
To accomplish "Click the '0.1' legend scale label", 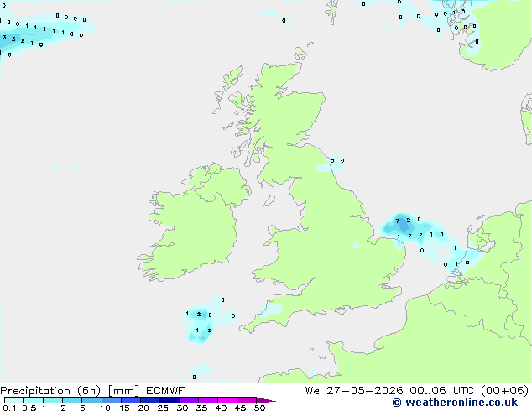I will click(x=8, y=408).
